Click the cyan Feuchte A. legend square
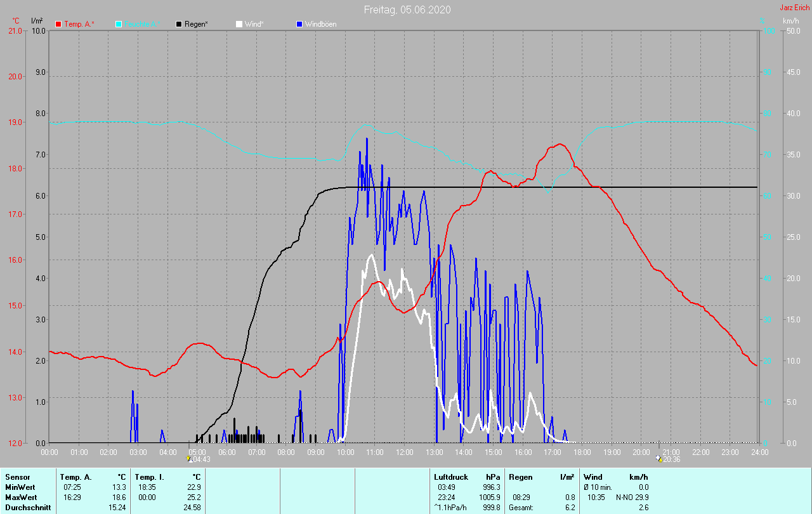812x514 pixels. tap(119, 24)
